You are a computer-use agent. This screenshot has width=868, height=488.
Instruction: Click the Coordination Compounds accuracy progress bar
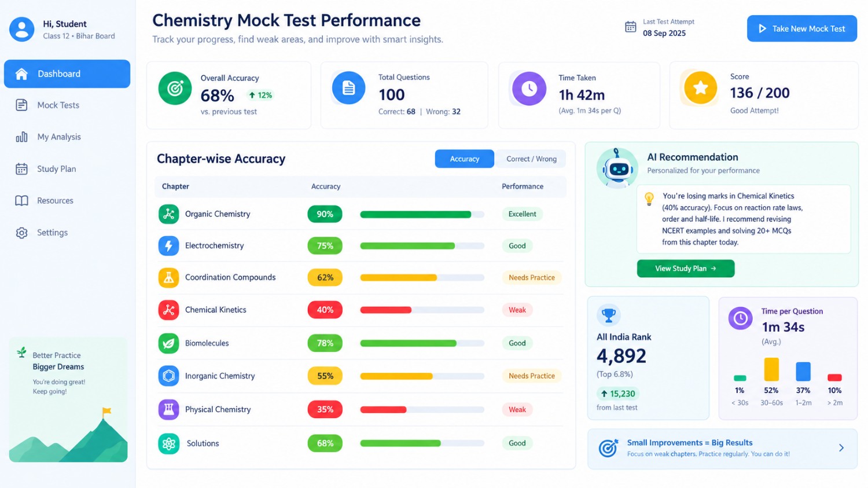click(422, 278)
